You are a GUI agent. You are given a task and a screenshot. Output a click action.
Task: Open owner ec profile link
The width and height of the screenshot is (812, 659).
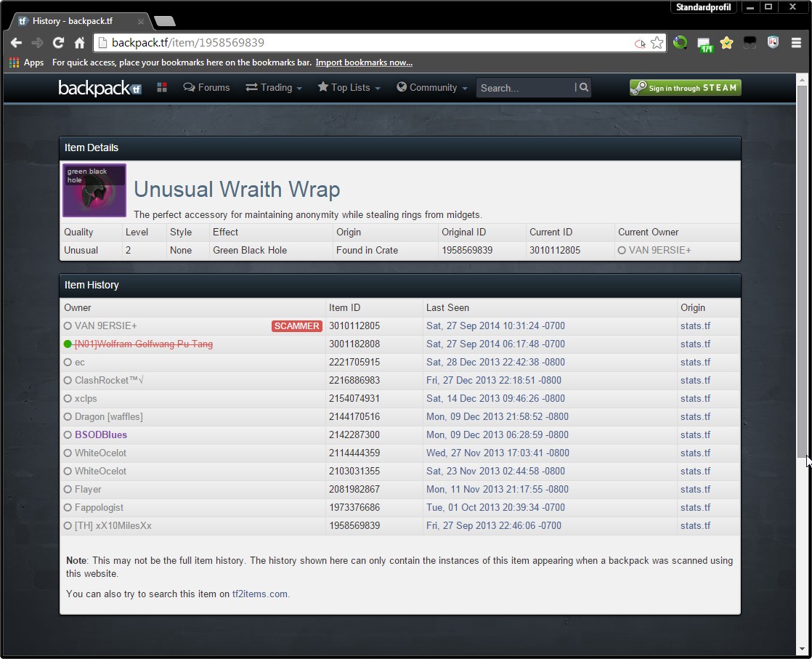(80, 362)
